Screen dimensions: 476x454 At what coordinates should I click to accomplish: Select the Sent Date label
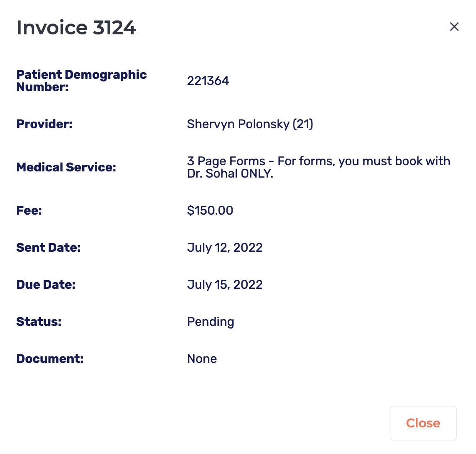pyautogui.click(x=48, y=247)
